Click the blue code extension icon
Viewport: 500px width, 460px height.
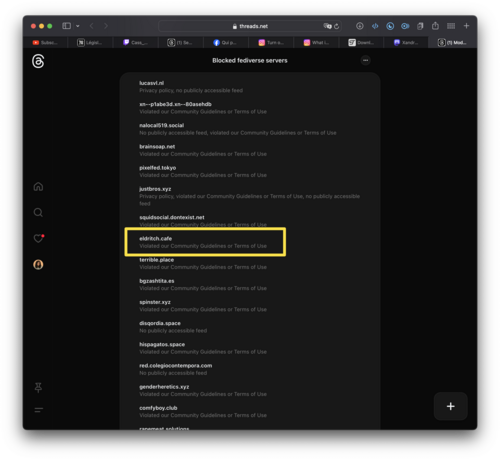coord(375,26)
